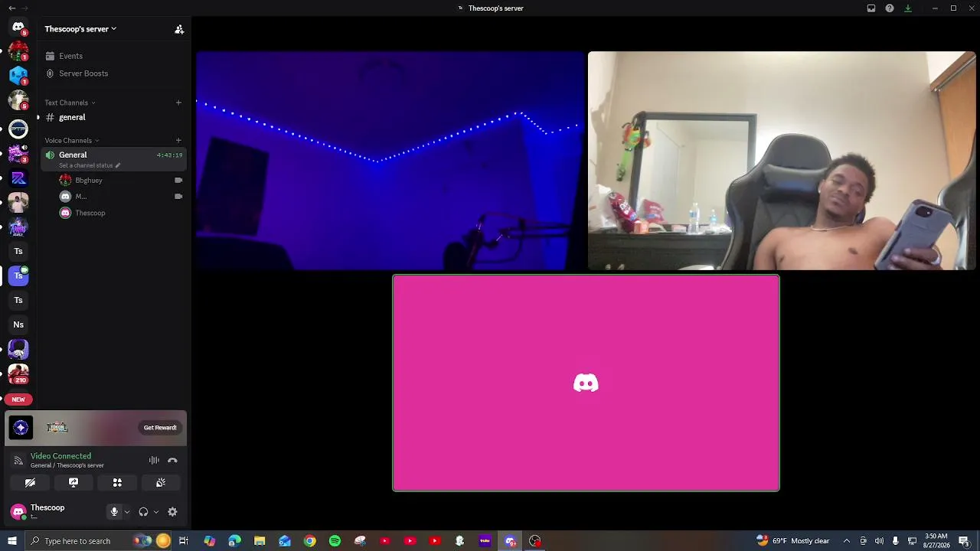
Task: Click the camera icon next to Bbghuey
Action: 178,181
